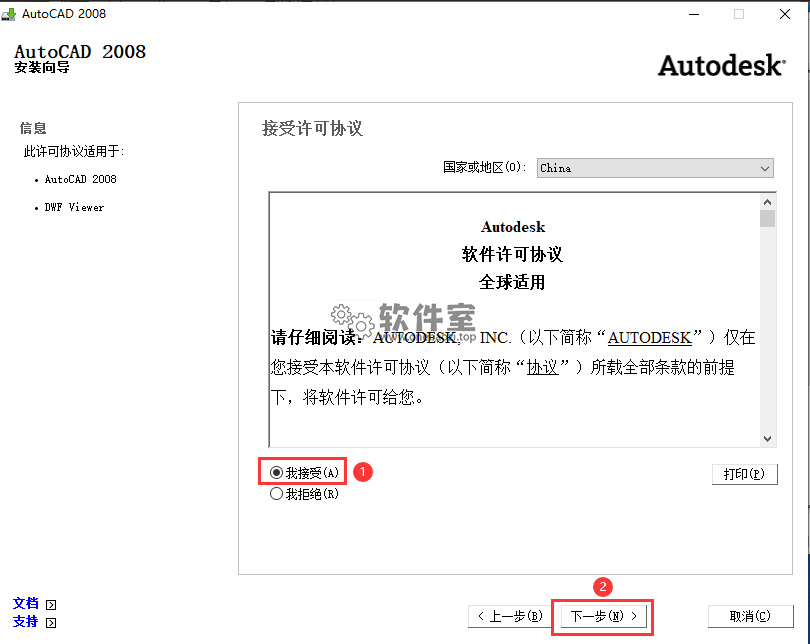
Task: Click the Autodesk logo at top right
Action: [x=722, y=66]
